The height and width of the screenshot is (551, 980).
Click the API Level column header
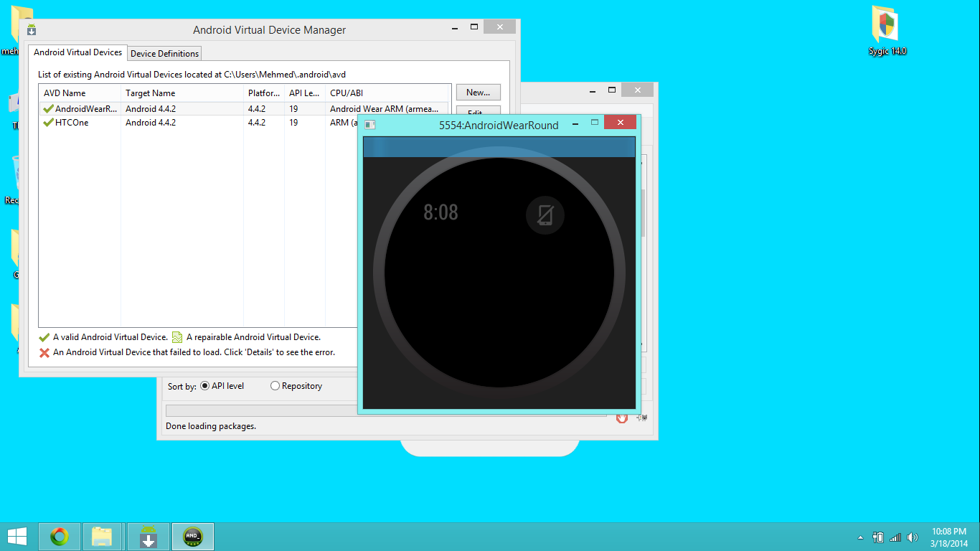pos(305,93)
